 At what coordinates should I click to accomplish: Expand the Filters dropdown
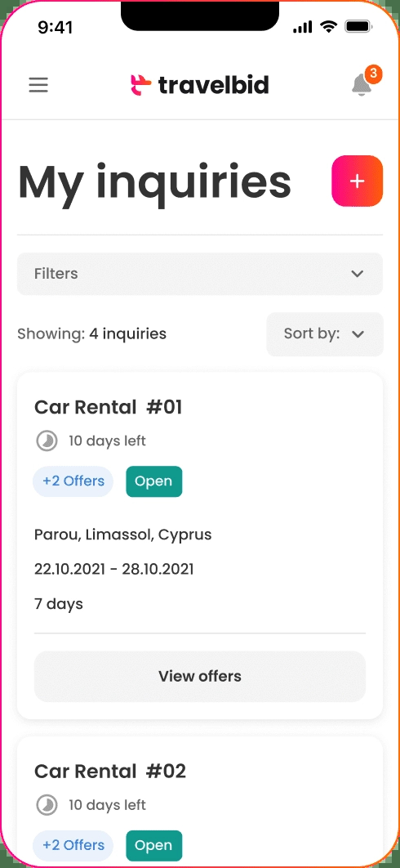(x=200, y=274)
